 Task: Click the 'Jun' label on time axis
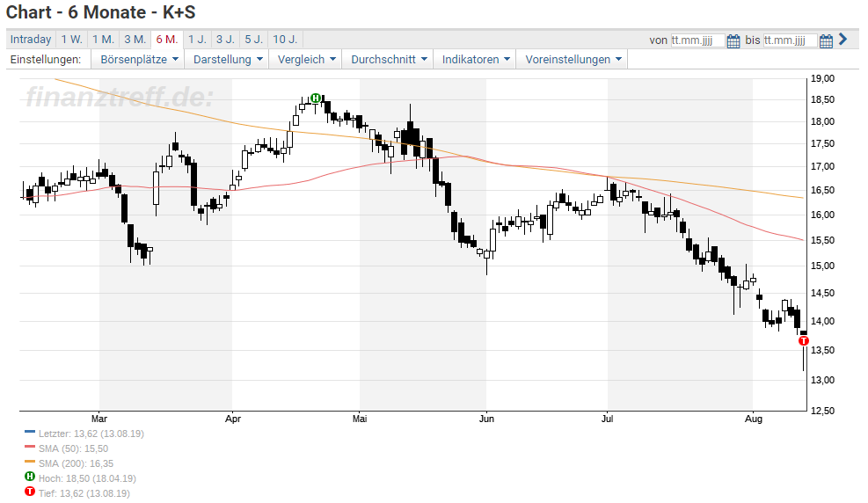486,419
